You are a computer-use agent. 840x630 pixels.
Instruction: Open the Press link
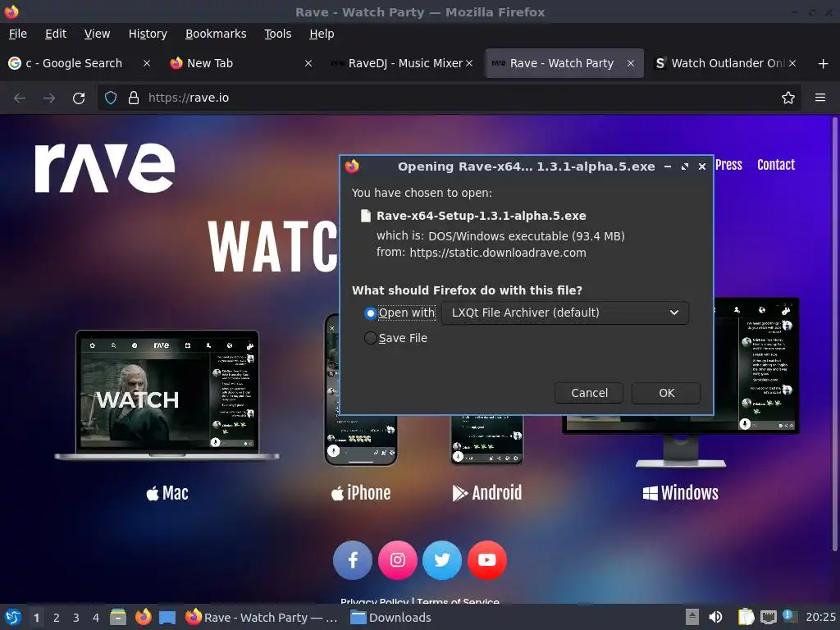[x=728, y=165]
